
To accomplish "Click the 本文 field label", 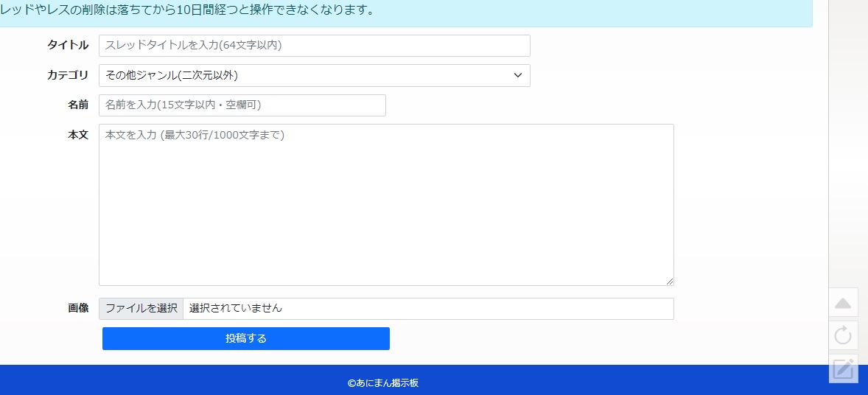I will pos(78,135).
